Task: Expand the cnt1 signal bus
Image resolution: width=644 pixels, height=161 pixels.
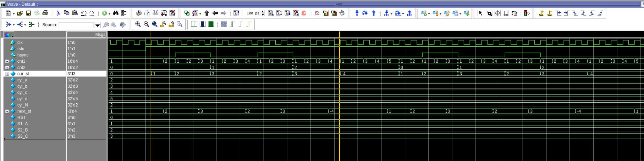Action: click(7, 61)
